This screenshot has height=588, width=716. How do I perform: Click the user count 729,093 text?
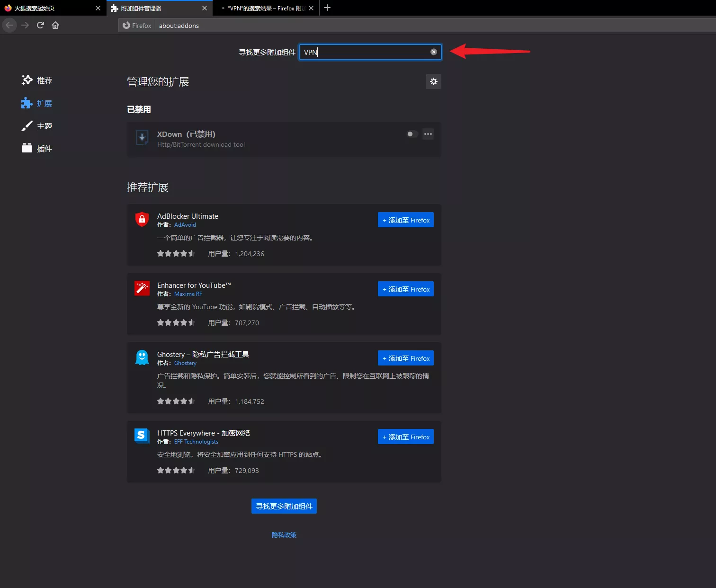tap(247, 471)
